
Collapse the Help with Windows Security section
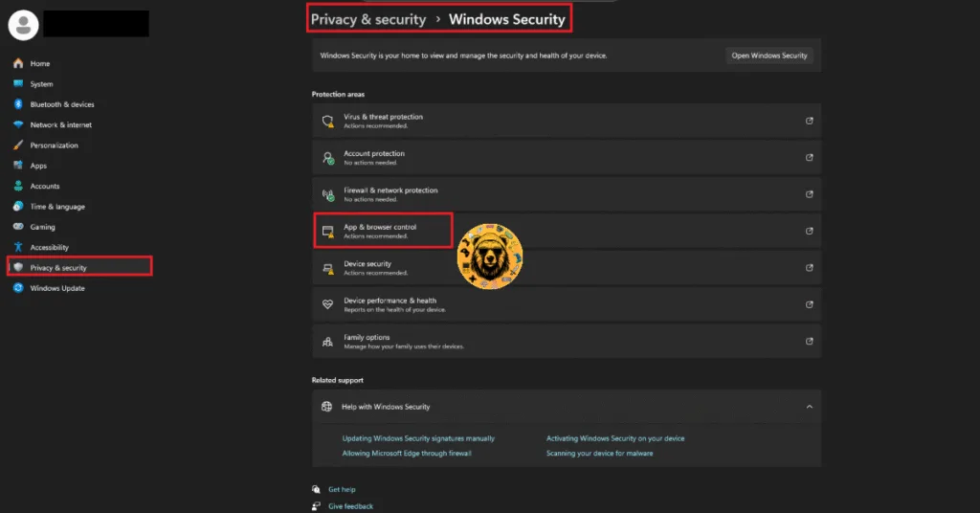click(x=810, y=407)
